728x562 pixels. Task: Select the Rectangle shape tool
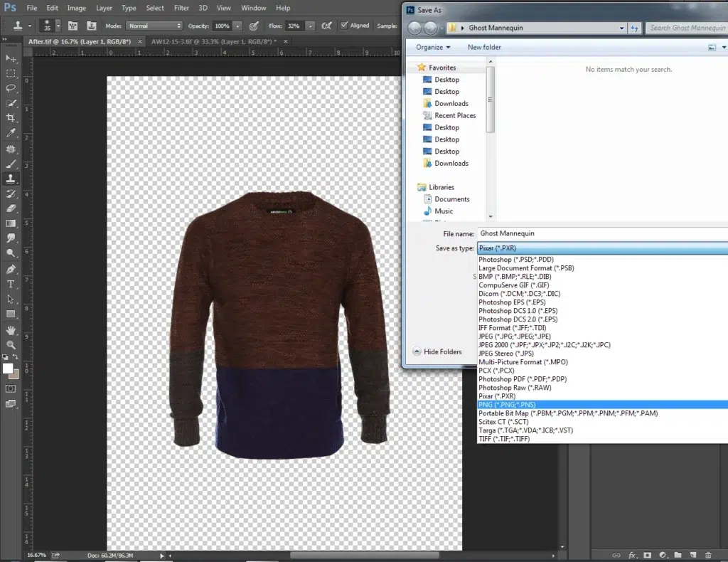pyautogui.click(x=11, y=314)
